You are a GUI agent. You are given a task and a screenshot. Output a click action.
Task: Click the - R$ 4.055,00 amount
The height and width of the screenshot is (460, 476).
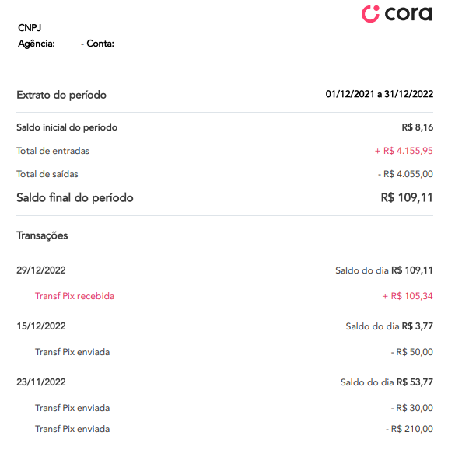(405, 174)
